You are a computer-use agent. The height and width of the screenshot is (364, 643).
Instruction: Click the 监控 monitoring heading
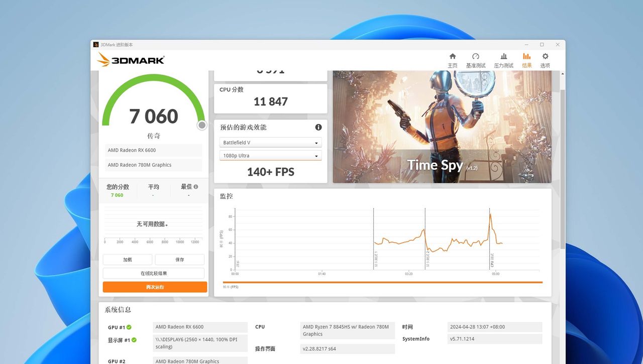(227, 196)
